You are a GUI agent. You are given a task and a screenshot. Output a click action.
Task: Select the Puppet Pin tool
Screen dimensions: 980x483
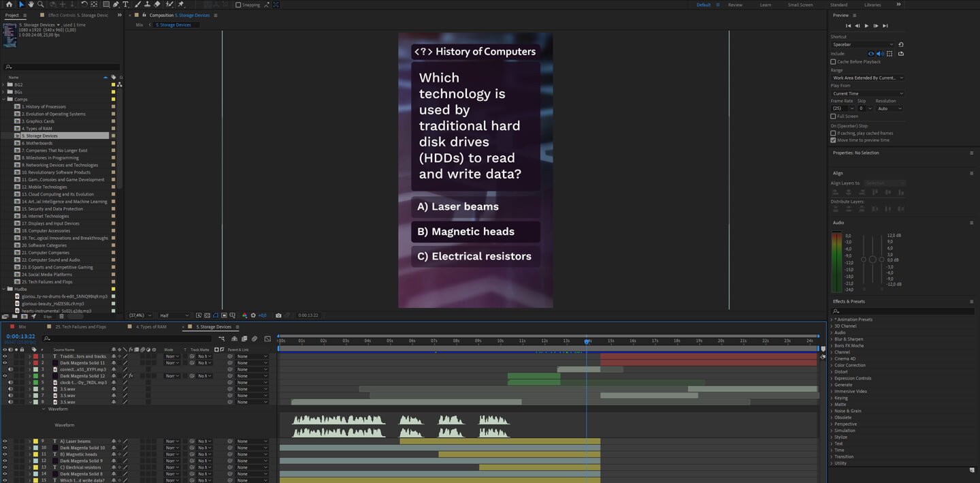point(180,5)
